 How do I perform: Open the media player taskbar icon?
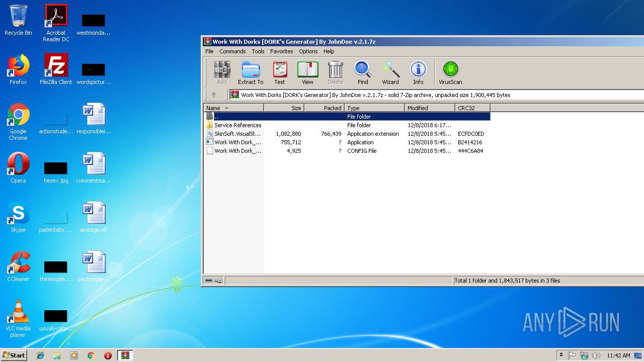tap(74, 355)
